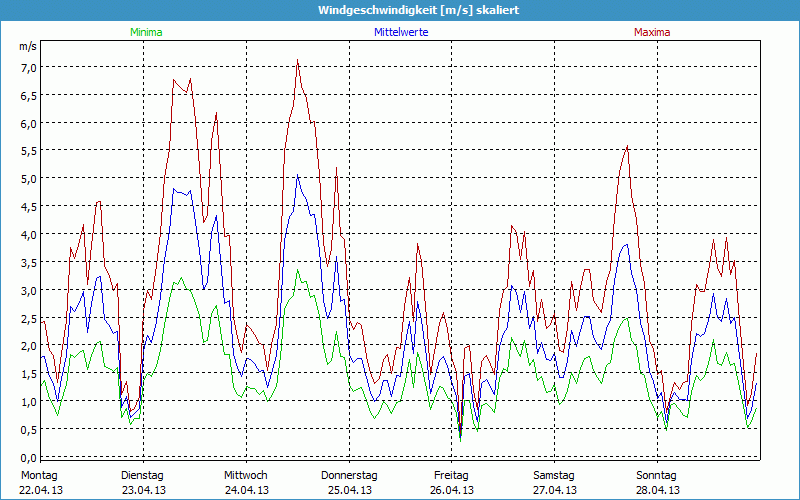800x500 pixels.
Task: Click the 1,0 y-axis value
Action: [28, 402]
